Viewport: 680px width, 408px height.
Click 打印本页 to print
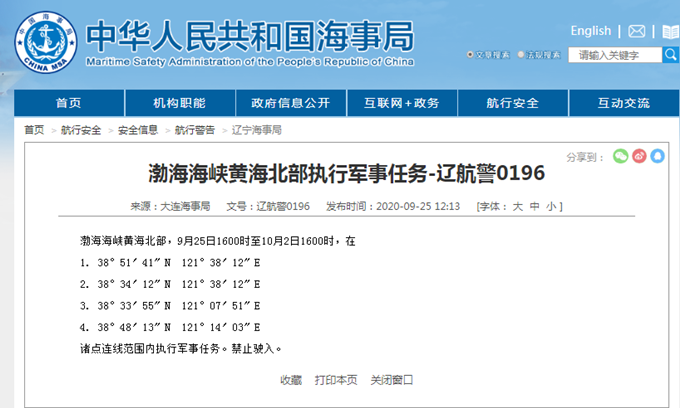tap(336, 380)
